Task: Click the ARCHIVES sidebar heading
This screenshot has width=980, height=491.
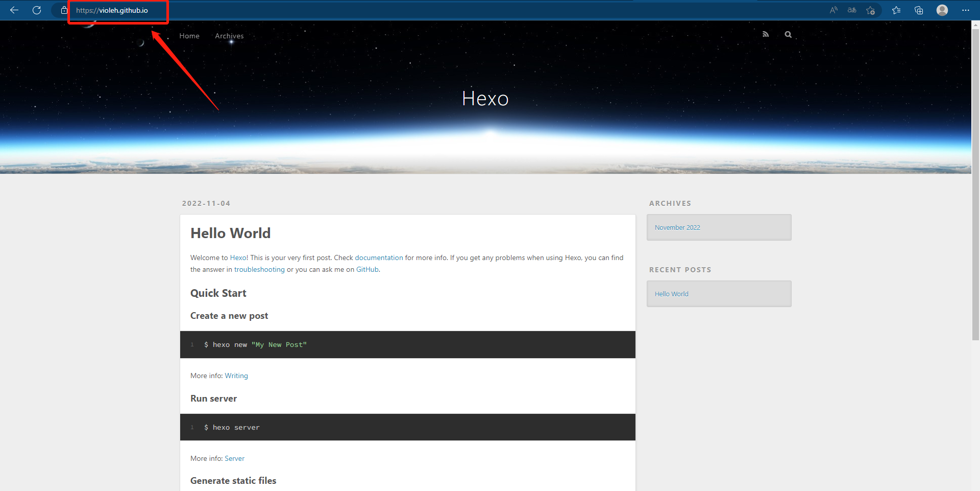Action: 670,203
